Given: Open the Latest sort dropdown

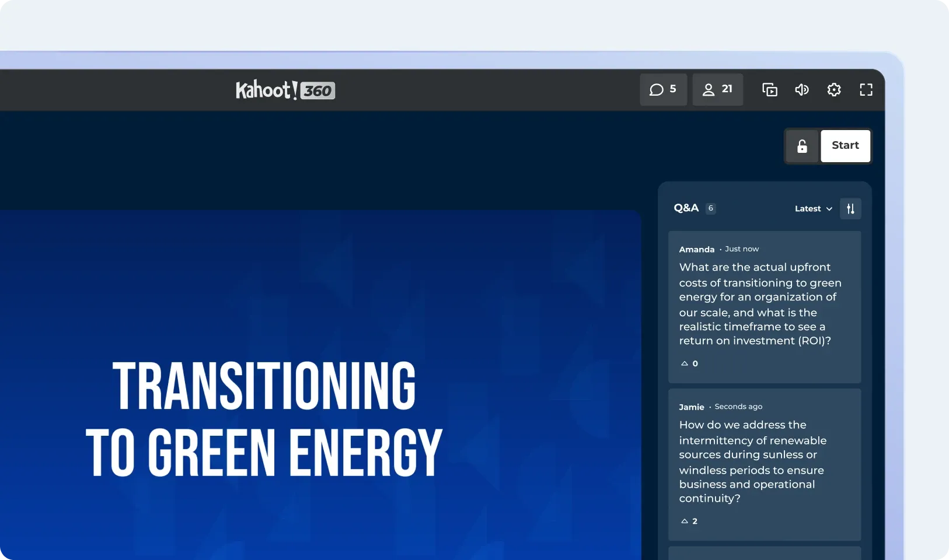Looking at the screenshot, I should pyautogui.click(x=814, y=209).
